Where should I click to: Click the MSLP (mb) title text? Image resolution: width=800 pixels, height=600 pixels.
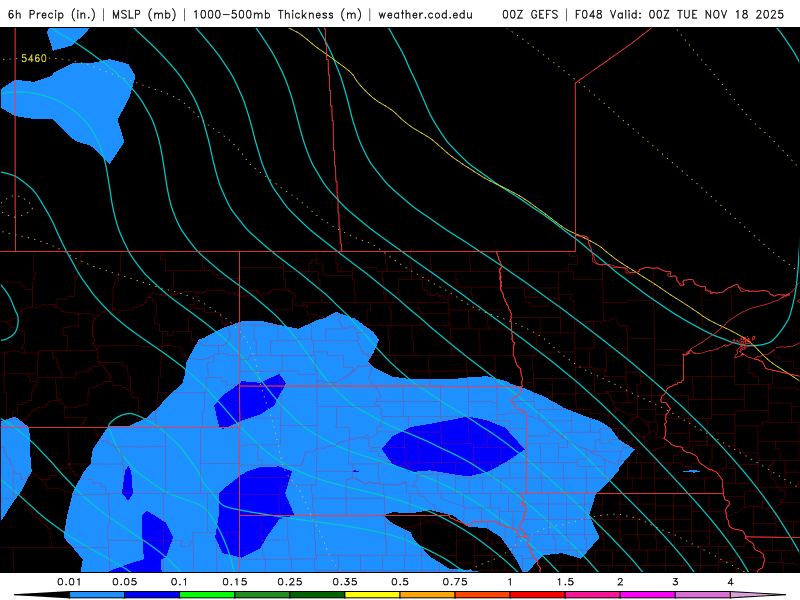144,14
